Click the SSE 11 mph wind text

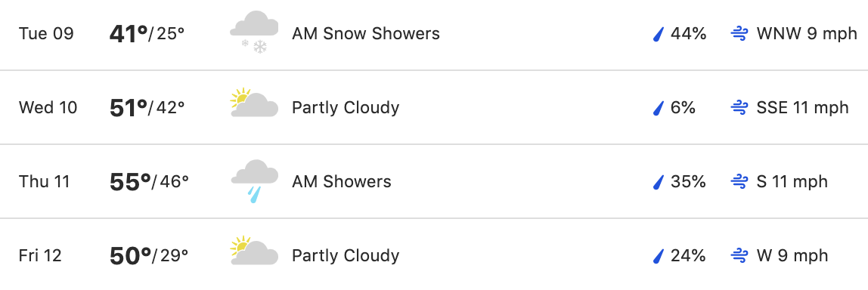coord(803,107)
